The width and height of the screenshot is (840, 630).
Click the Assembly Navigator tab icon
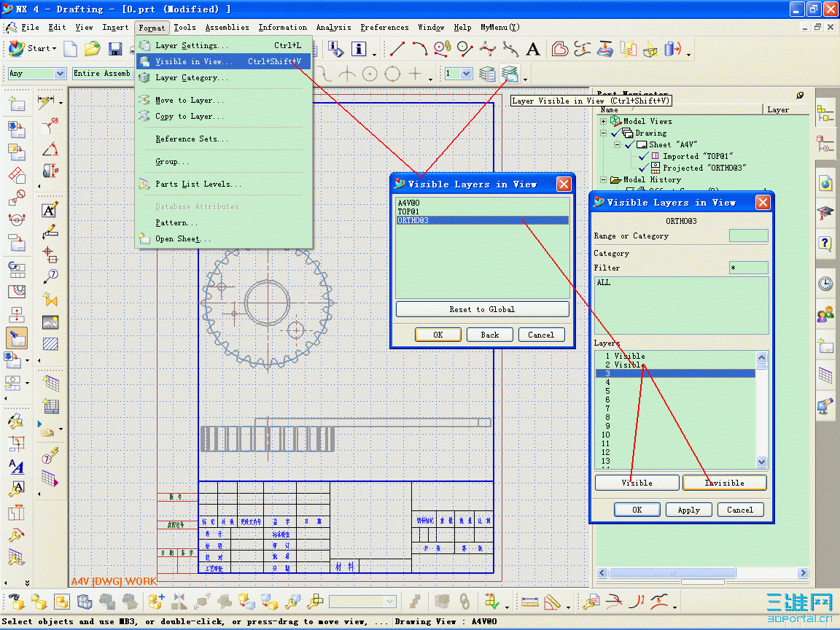click(x=825, y=113)
